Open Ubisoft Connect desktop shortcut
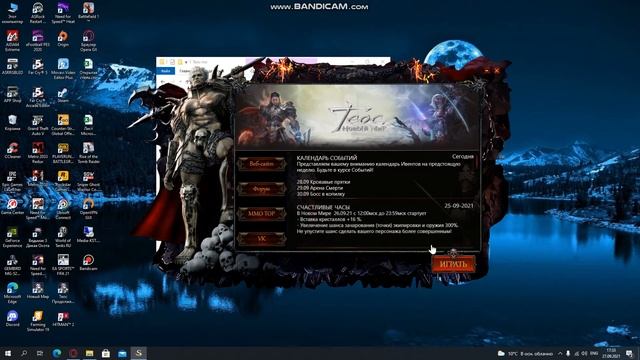640x360 pixels. (63, 209)
